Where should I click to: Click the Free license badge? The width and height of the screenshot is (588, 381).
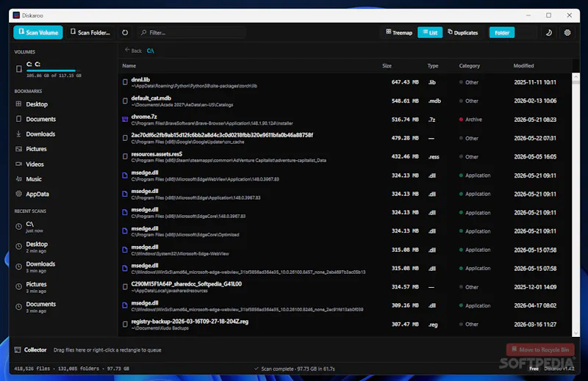(534, 369)
